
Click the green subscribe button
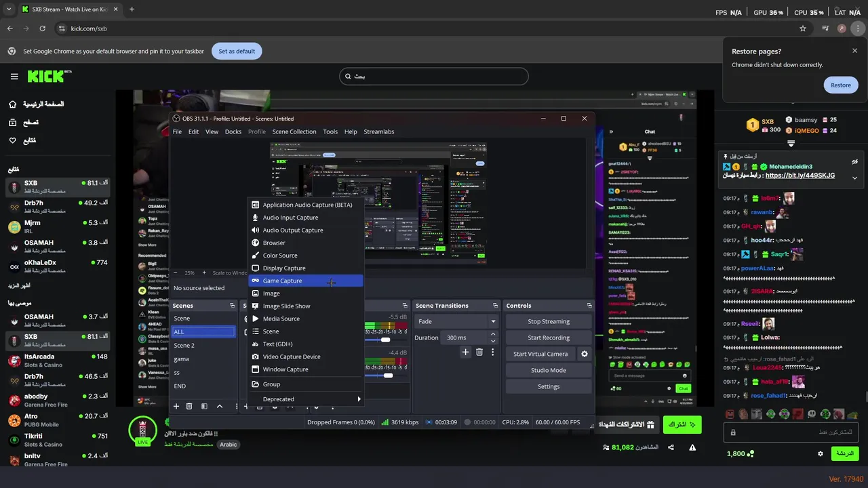(x=682, y=424)
